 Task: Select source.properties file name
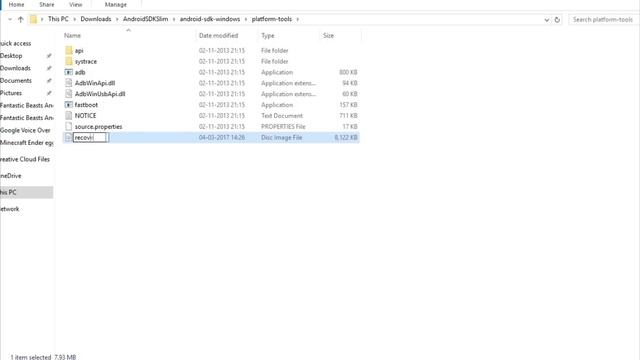(x=98, y=127)
